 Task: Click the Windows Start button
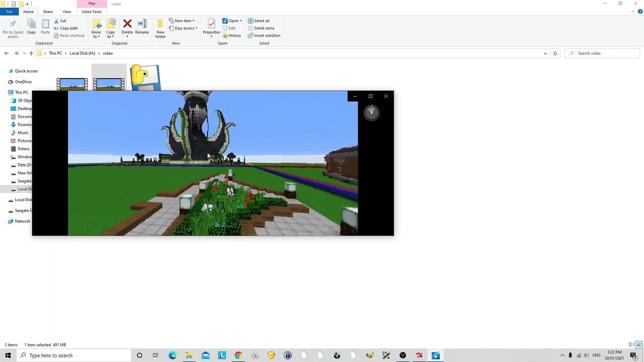[8, 355]
